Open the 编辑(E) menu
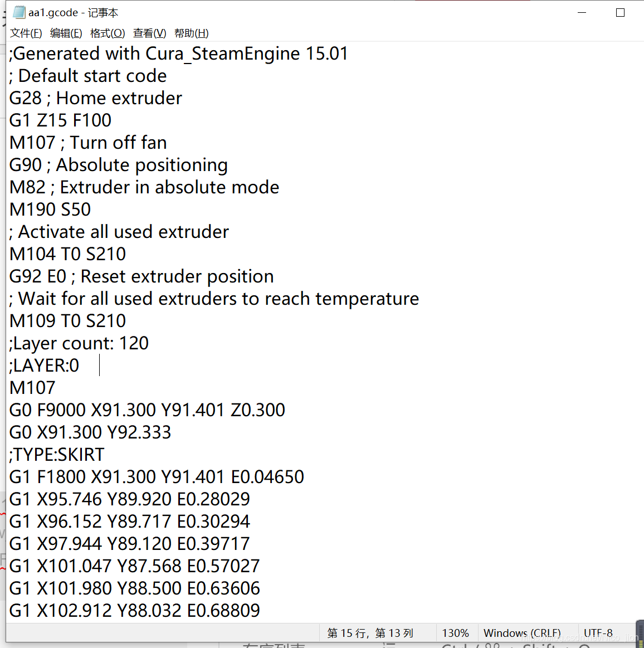This screenshot has height=648, width=644. (66, 33)
